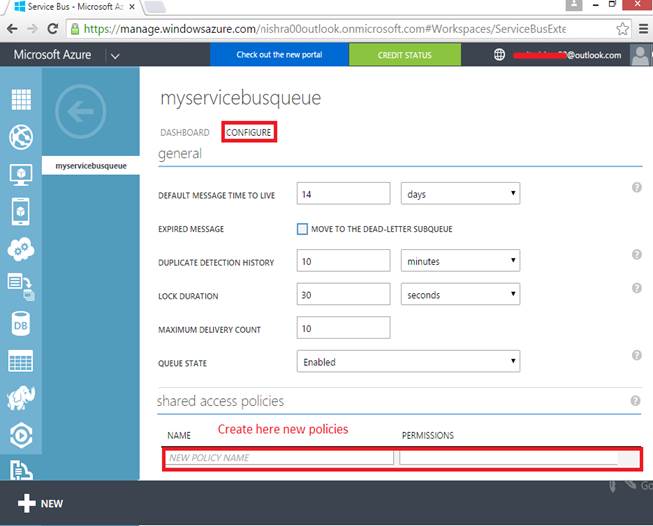Select myservicebusqueue in the left navigation
Screen dimensions: 653x526
pyautogui.click(x=91, y=166)
